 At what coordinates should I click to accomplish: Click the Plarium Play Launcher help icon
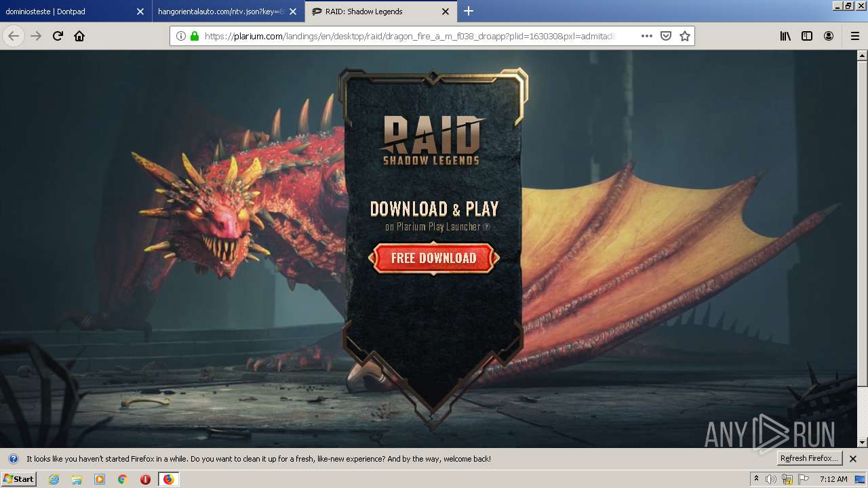[486, 227]
